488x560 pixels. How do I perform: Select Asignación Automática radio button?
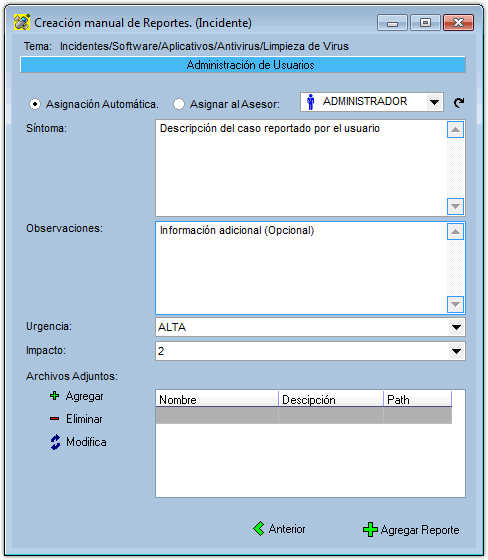pos(35,104)
